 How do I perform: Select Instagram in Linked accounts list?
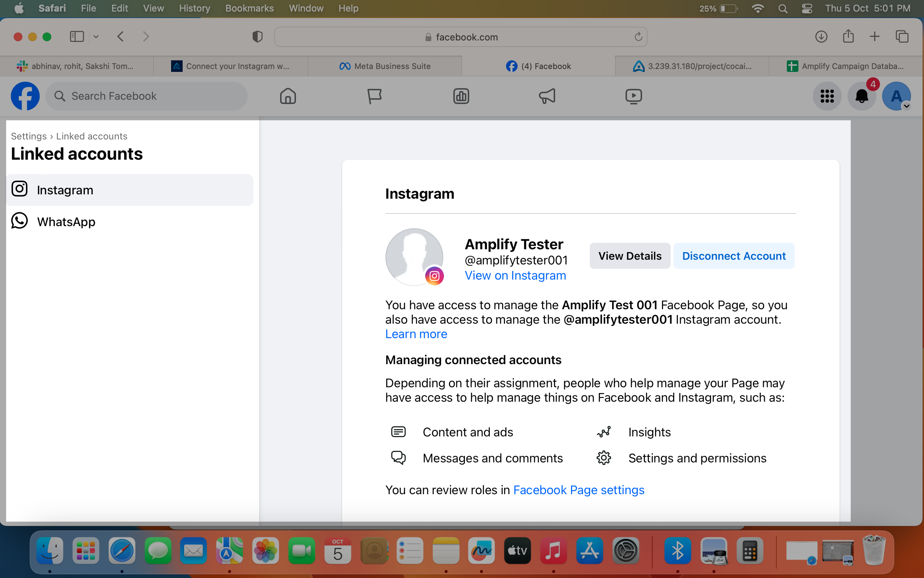130,190
